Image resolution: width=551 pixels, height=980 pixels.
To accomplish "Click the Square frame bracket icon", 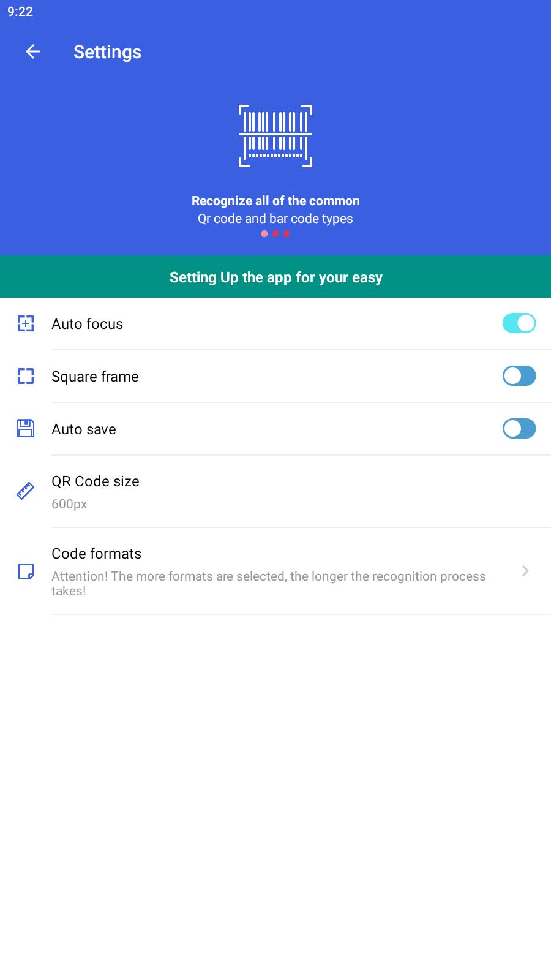I will click(26, 376).
